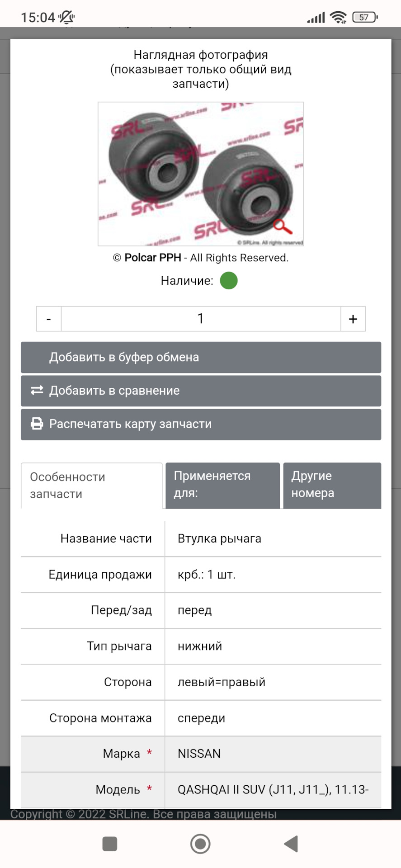Tap the Android home circle button
Screen dimensions: 401x868
pyautogui.click(x=200, y=844)
